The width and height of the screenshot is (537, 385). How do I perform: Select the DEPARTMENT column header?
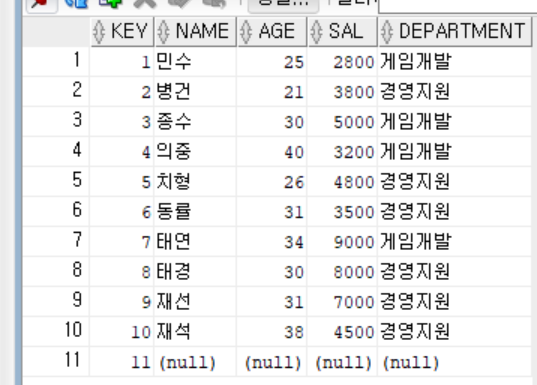click(455, 32)
